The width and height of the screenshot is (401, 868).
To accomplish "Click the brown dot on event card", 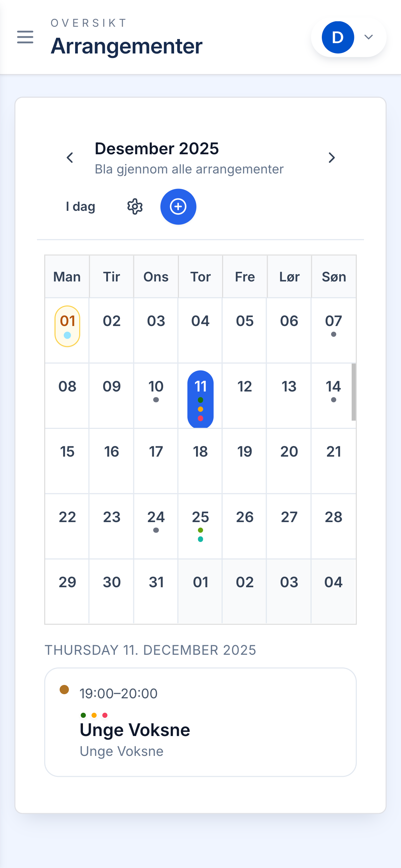I will [x=64, y=689].
